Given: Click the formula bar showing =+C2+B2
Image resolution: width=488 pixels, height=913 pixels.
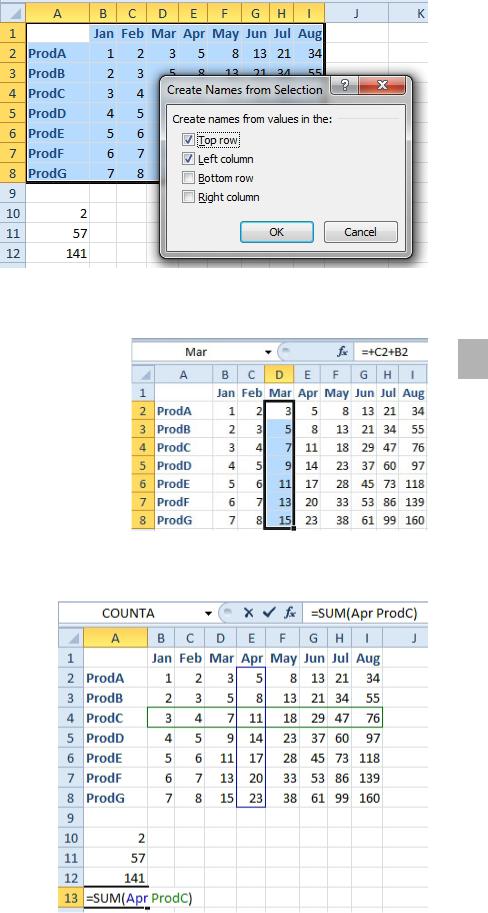Looking at the screenshot, I should 391,352.
